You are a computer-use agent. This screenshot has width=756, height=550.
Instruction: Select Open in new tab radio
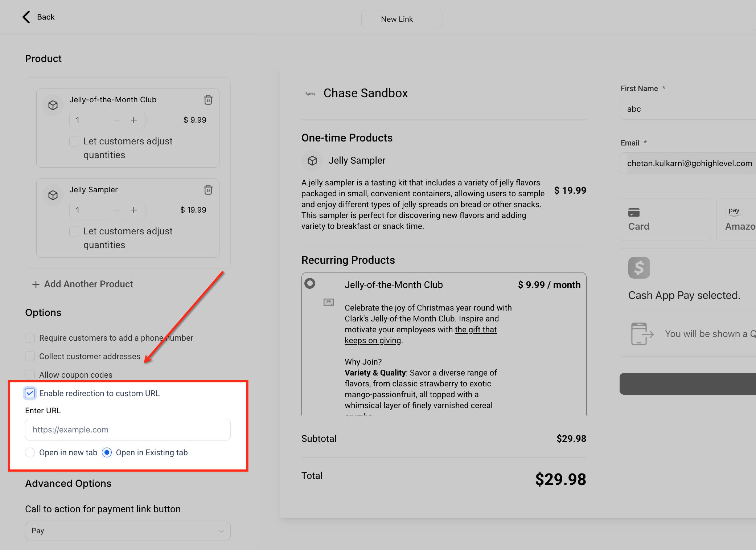click(x=30, y=452)
